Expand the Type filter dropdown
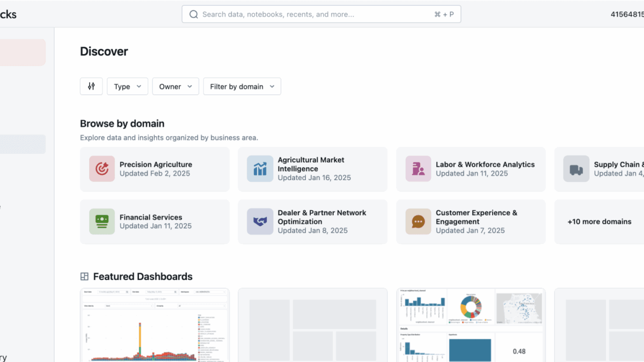The image size is (644, 362). click(x=127, y=86)
